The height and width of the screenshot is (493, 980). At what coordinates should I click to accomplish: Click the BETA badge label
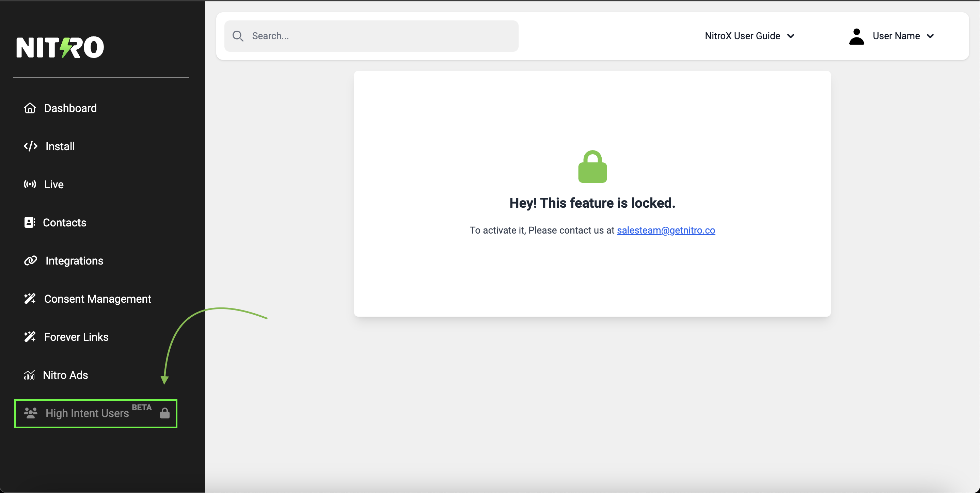(x=142, y=408)
